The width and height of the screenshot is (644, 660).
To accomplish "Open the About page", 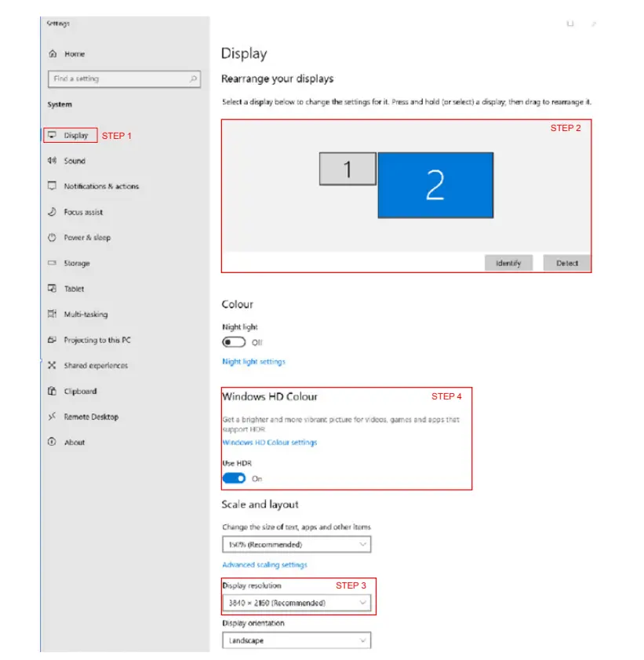I will (75, 443).
